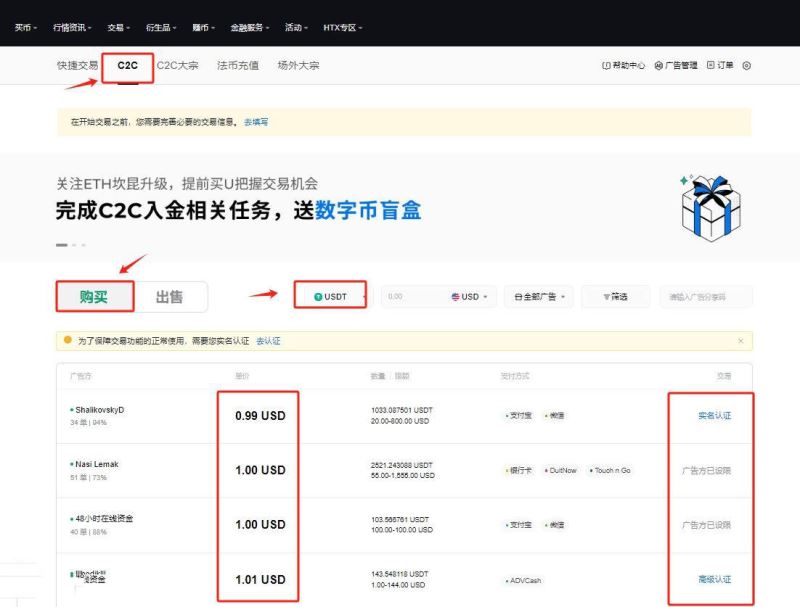The height and width of the screenshot is (607, 800).
Task: Click the amount input field showing 0.00
Action: point(412,297)
